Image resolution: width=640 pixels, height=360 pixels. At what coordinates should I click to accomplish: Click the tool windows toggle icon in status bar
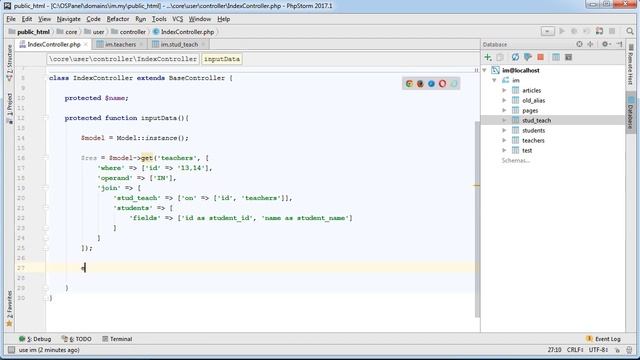click(11, 350)
